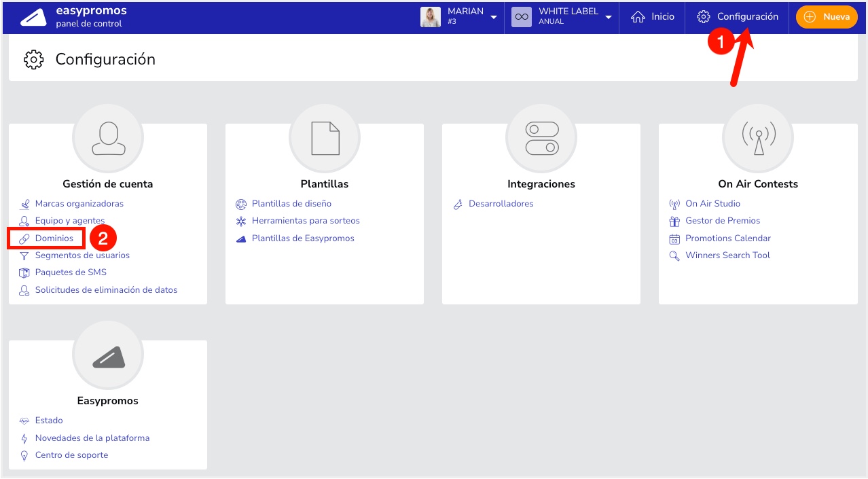The image size is (868, 479).
Task: Open Plantillas de diseño link
Action: pos(291,203)
